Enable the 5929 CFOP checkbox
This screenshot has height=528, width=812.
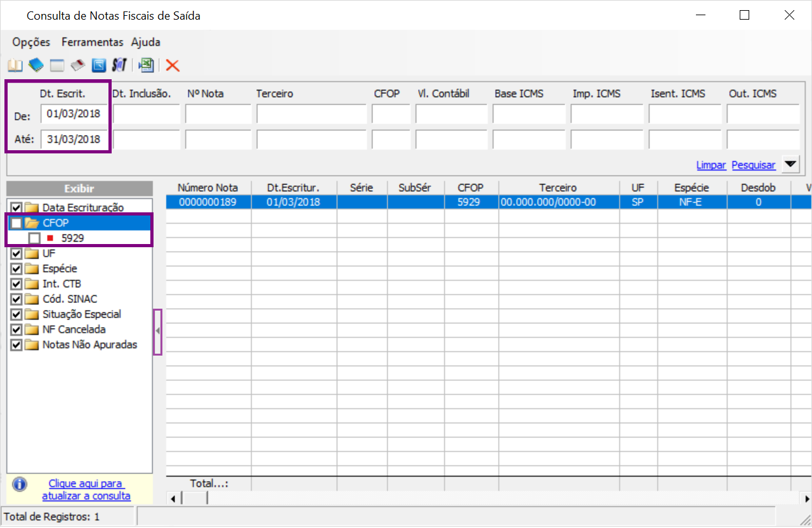coord(34,238)
